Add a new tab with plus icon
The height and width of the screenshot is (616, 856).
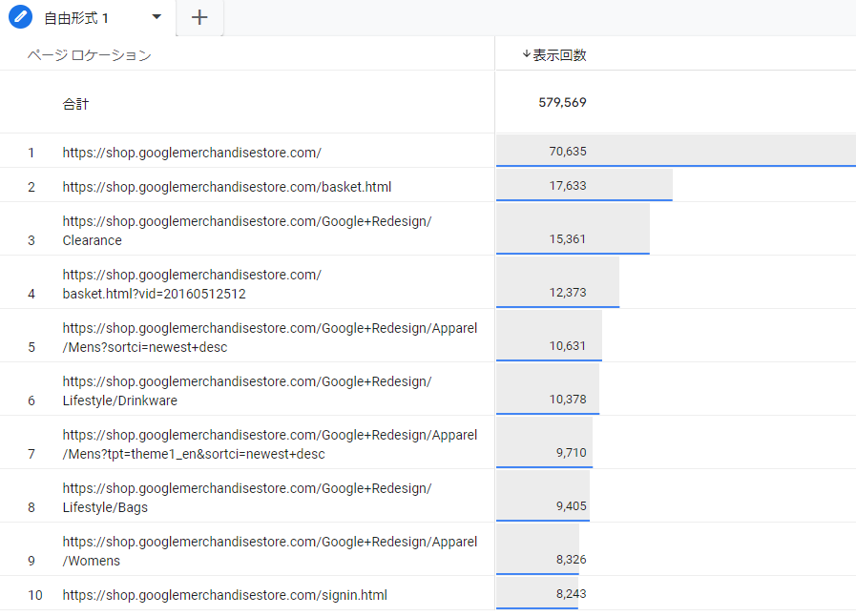pos(199,17)
